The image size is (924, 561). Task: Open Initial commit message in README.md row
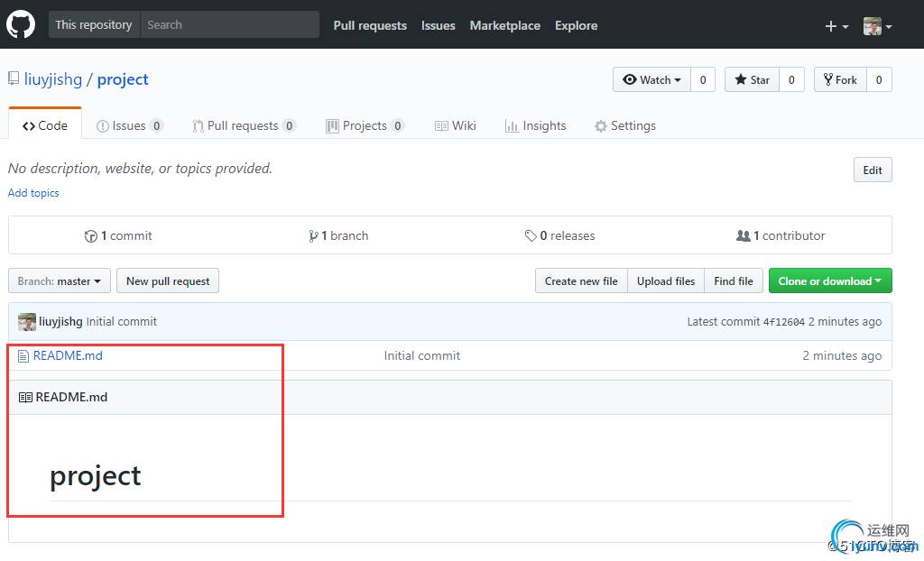pos(422,356)
